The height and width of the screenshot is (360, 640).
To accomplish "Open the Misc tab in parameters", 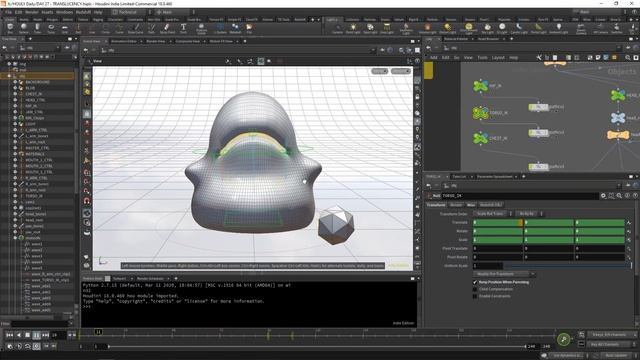I will click(471, 205).
